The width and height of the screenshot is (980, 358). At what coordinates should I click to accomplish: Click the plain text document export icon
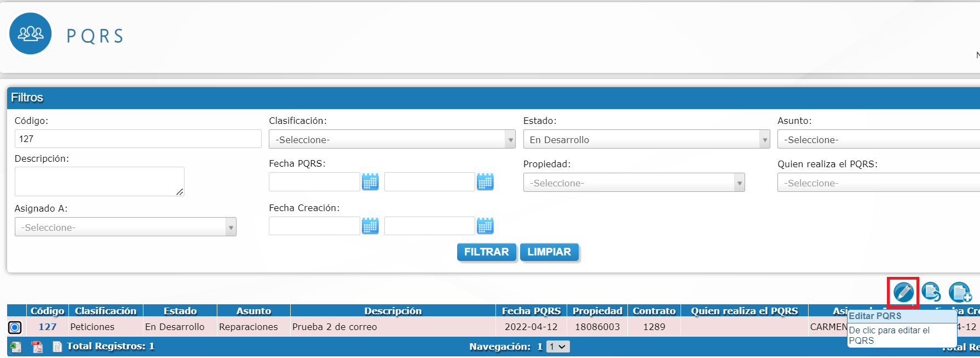click(57, 346)
